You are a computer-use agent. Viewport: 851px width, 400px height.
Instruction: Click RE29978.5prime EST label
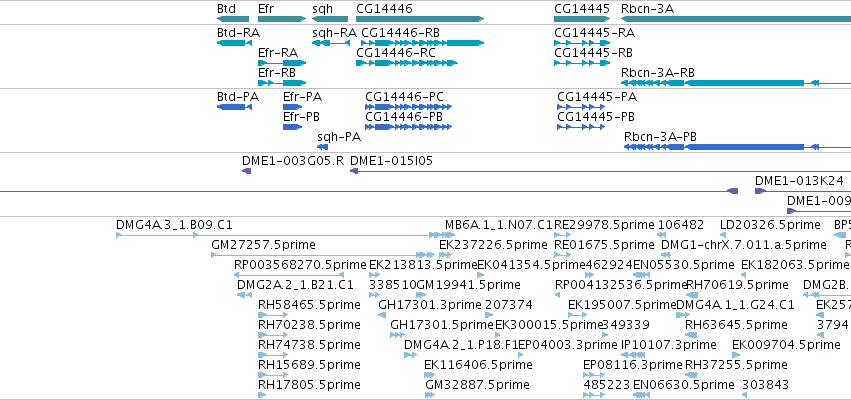604,225
